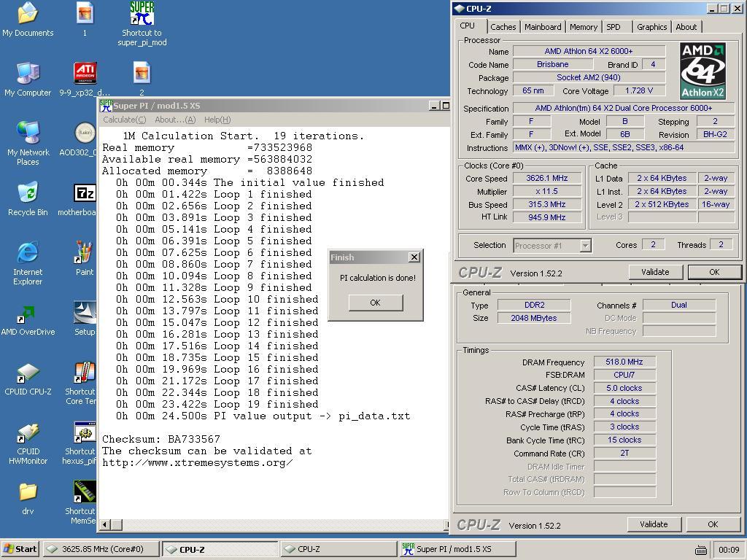Screen dimensions: 747x560
Task: Open the Help menu in Super PI
Action: pos(217,120)
